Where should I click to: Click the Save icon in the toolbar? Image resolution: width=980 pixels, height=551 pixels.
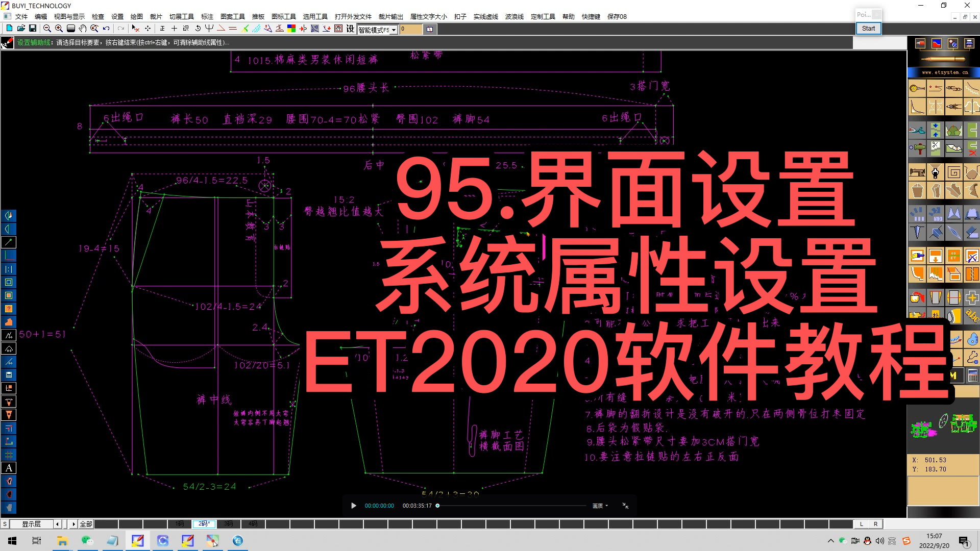tap(33, 29)
